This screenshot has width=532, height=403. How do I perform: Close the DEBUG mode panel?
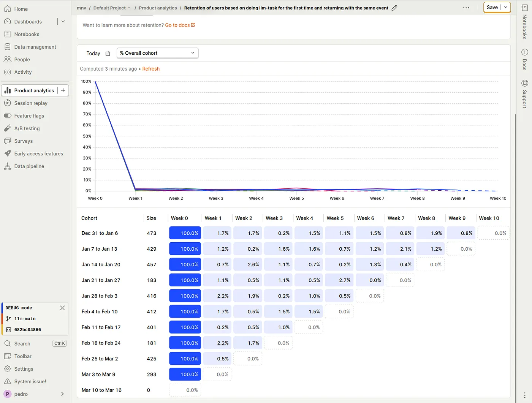pyautogui.click(x=62, y=308)
